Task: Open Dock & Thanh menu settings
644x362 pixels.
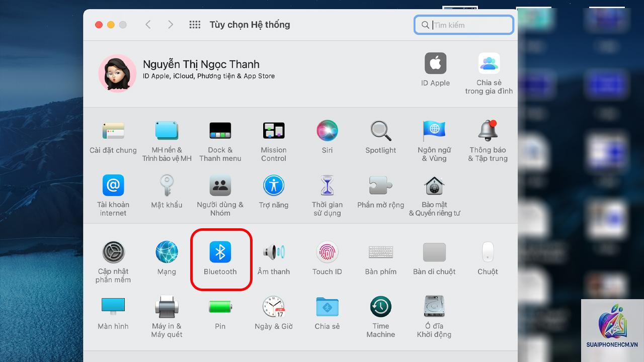Action: 220,131
